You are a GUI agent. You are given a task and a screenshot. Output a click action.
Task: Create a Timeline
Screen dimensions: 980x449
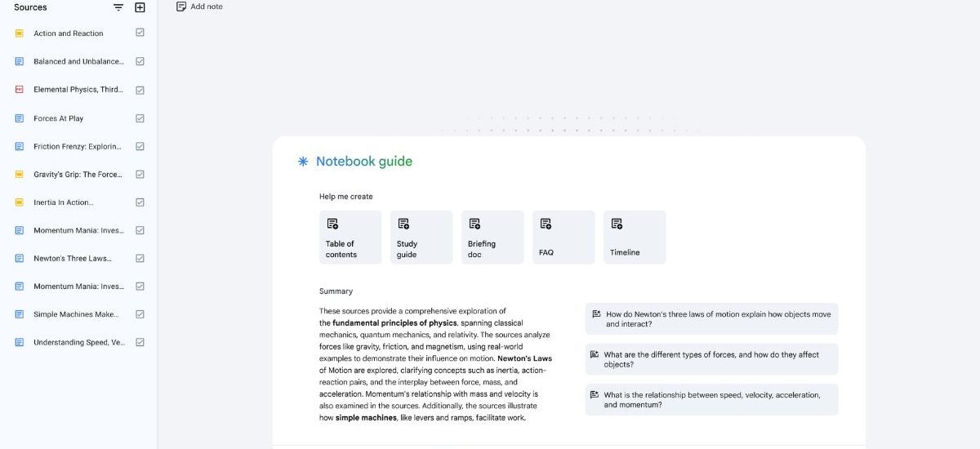[635, 238]
